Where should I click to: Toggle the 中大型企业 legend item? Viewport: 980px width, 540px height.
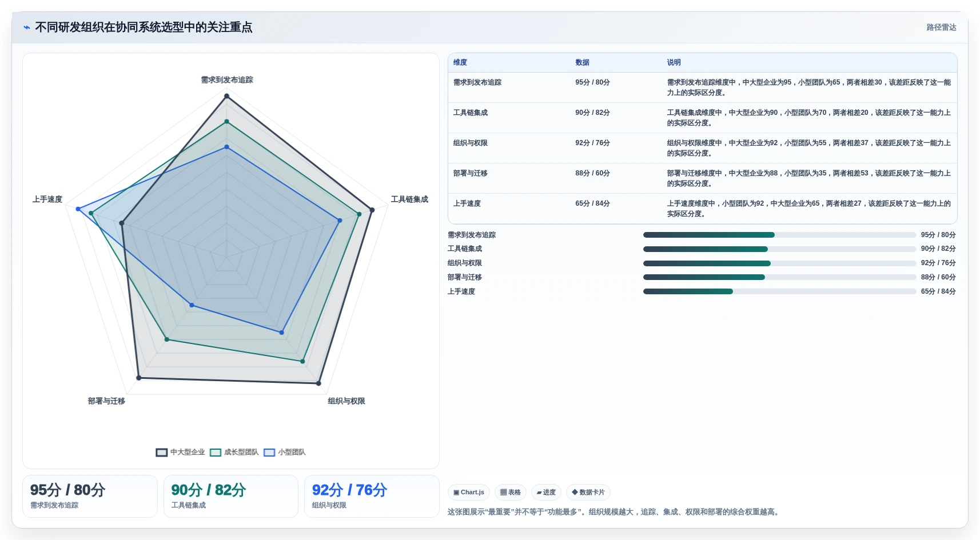click(180, 452)
